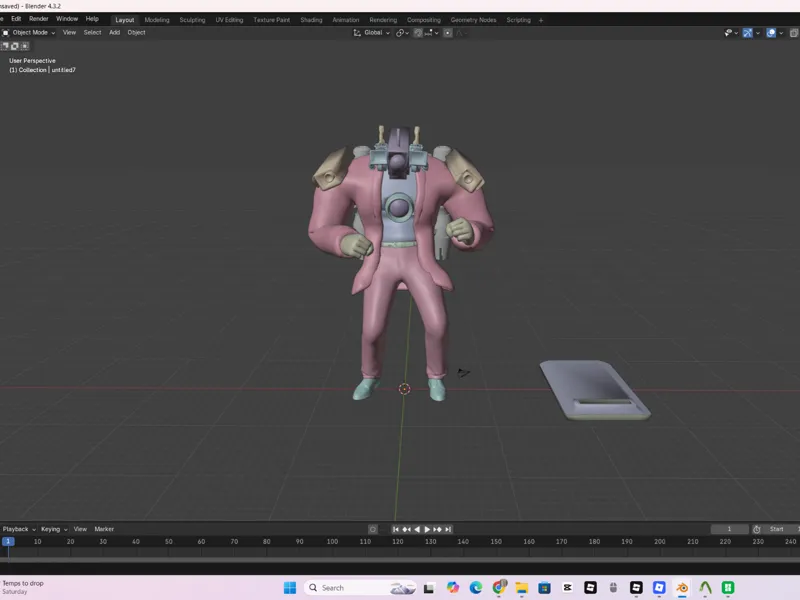Click the Start frame field

[x=781, y=529]
